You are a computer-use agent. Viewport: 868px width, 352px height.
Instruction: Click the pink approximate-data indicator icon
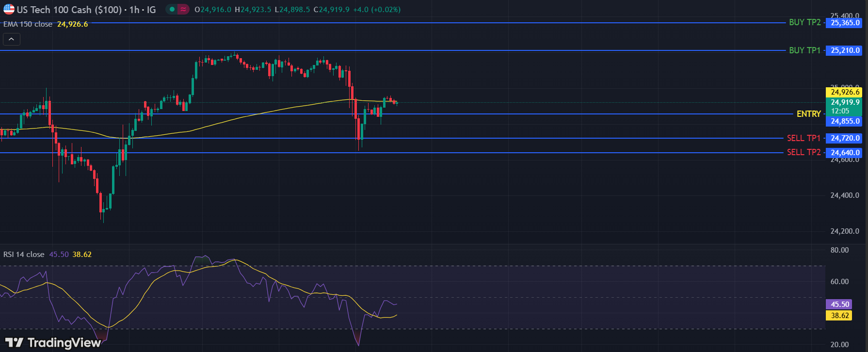click(183, 9)
